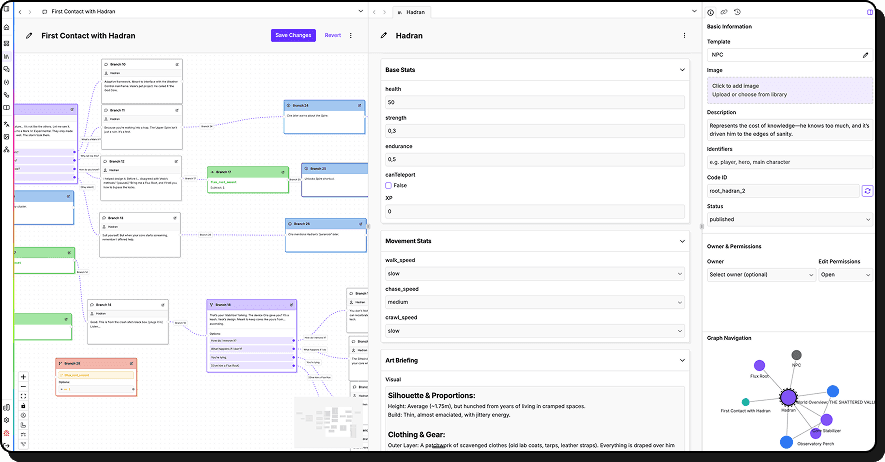
Task: Open the links tab icon in properties panel
Action: 724,12
